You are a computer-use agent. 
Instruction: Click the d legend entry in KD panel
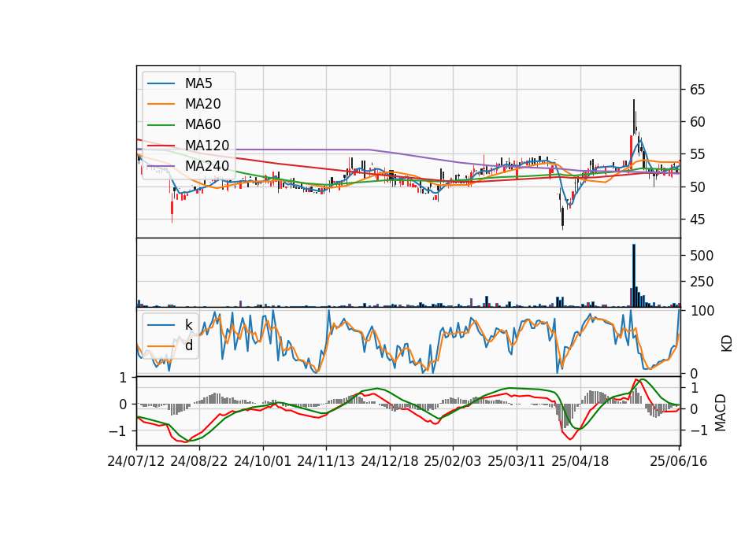point(189,345)
